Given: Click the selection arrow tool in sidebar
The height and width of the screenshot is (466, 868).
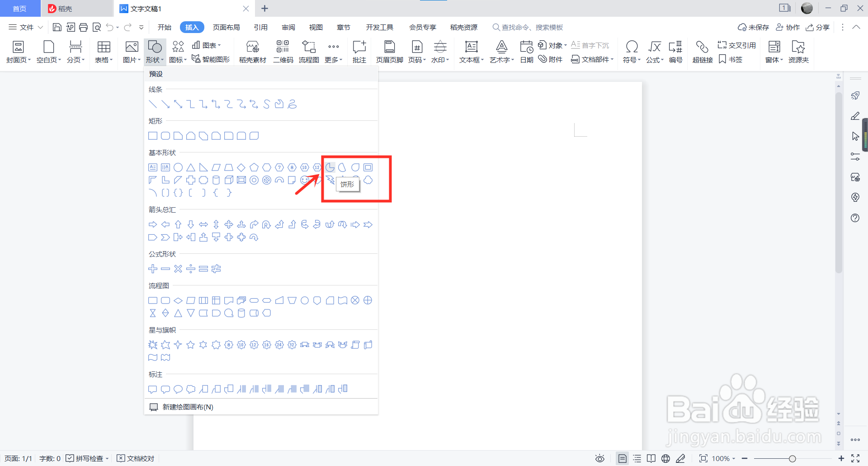Looking at the screenshot, I should coord(855,136).
